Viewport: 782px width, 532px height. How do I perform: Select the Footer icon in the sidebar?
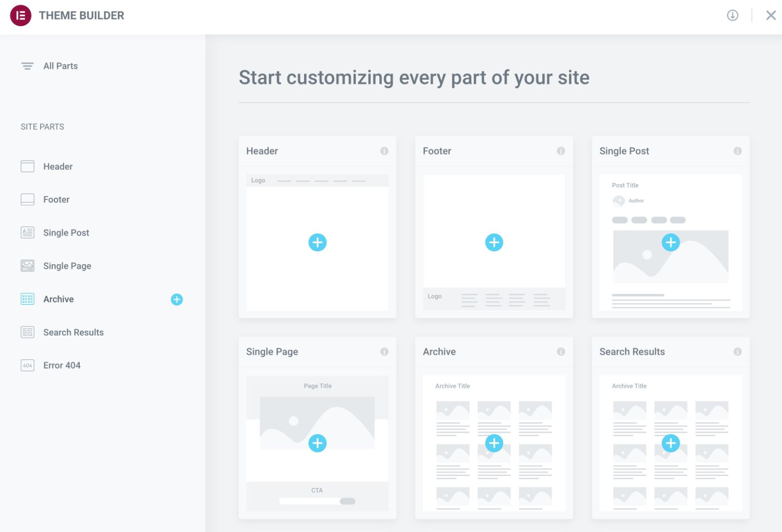27,199
